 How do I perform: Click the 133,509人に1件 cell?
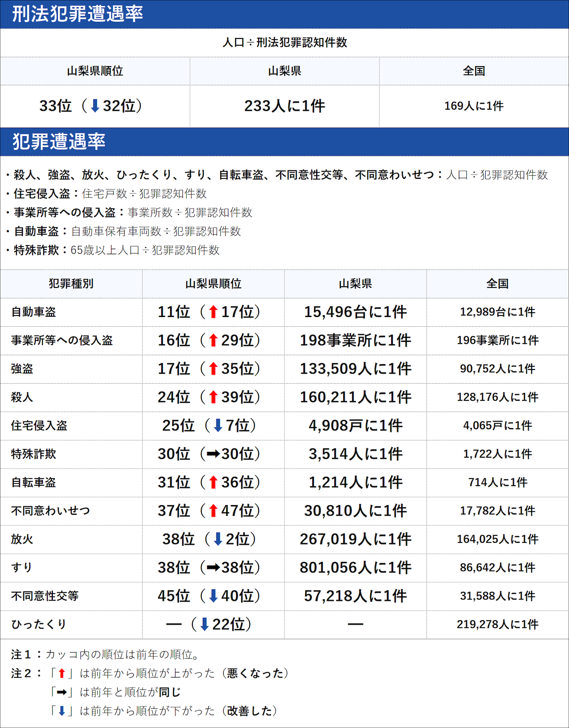click(x=355, y=369)
